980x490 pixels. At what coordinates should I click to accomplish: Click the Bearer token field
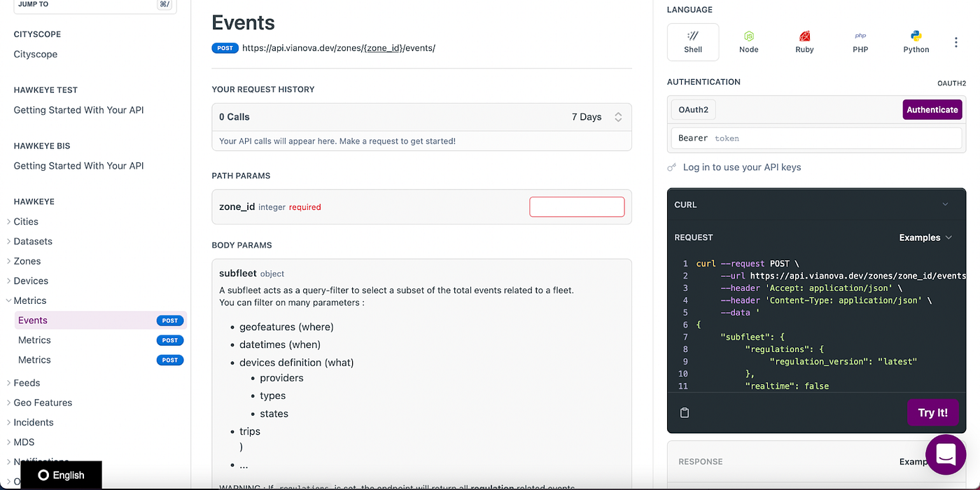coord(815,138)
